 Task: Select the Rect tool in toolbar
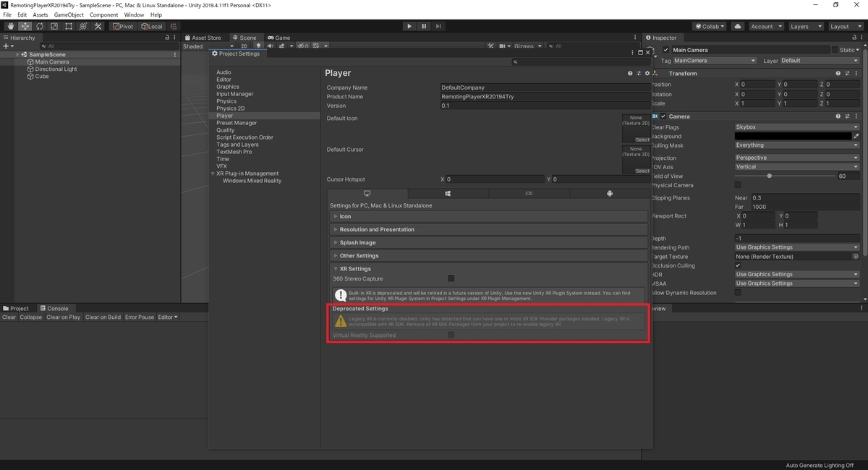tap(69, 26)
